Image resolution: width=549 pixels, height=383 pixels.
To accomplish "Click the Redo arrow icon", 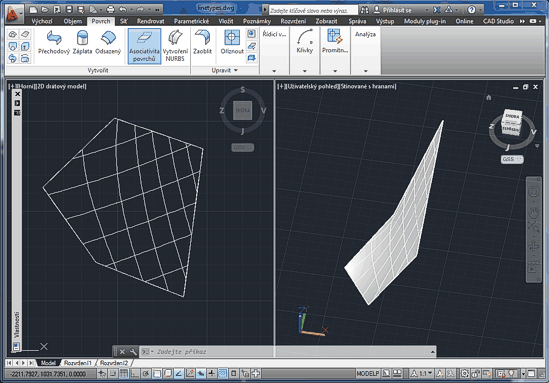I will pyautogui.click(x=140, y=10).
